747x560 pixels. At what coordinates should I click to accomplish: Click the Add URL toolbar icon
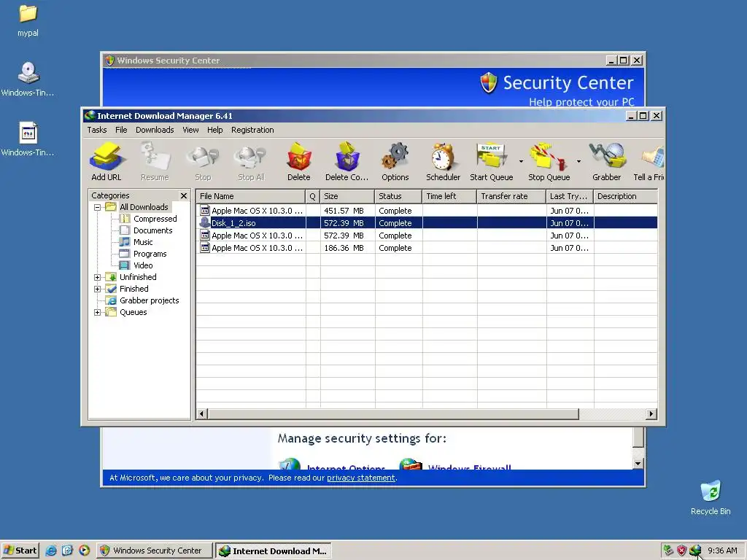coord(107,161)
